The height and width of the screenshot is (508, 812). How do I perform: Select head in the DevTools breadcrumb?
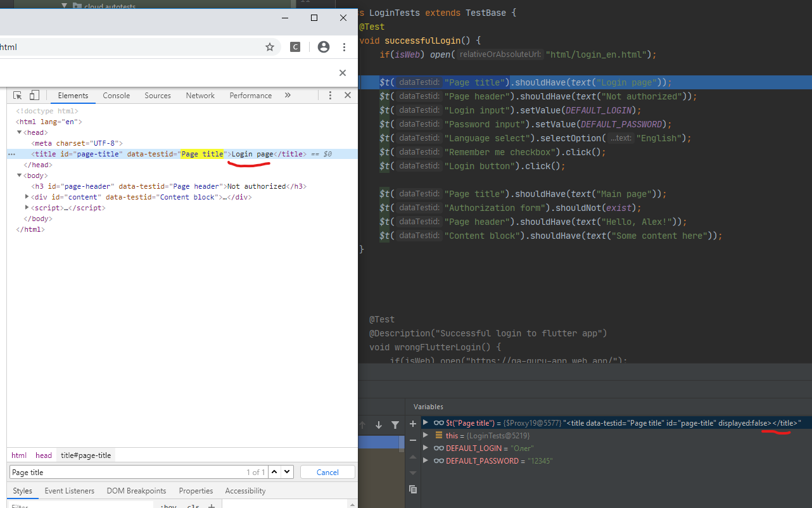click(x=44, y=455)
